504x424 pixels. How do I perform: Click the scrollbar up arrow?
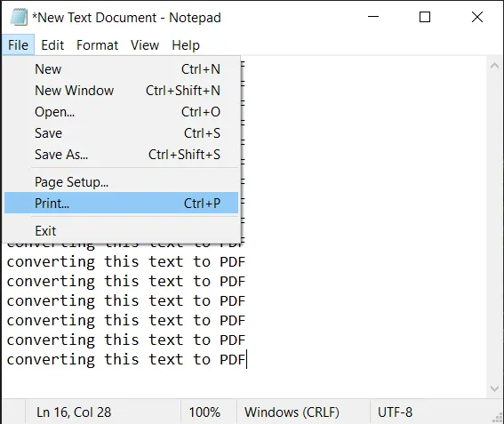494,66
